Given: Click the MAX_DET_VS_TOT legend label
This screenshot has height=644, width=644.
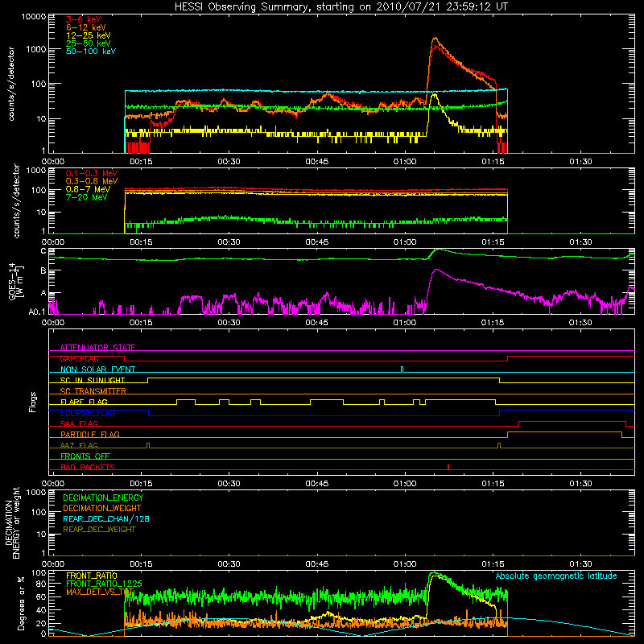Looking at the screenshot, I should (x=100, y=592).
